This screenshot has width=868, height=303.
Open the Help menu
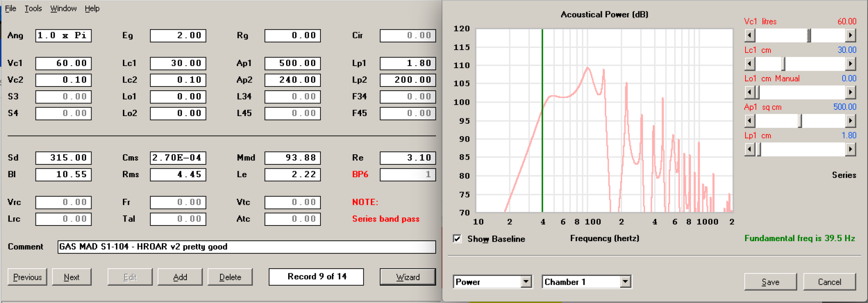pyautogui.click(x=92, y=8)
